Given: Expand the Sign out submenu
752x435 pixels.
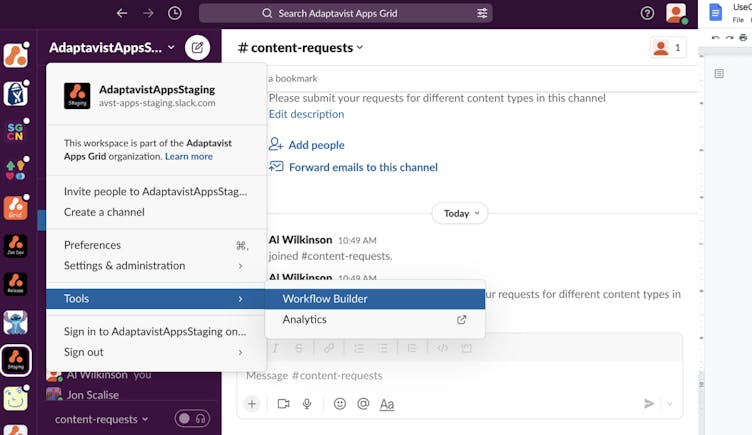Looking at the screenshot, I should [156, 352].
